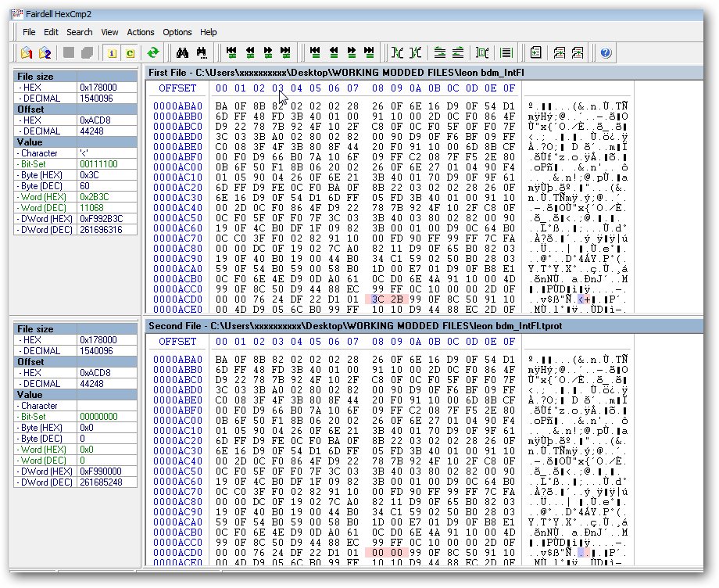The height and width of the screenshot is (588, 719).
Task: Open a file into the second pane
Action: tap(44, 52)
